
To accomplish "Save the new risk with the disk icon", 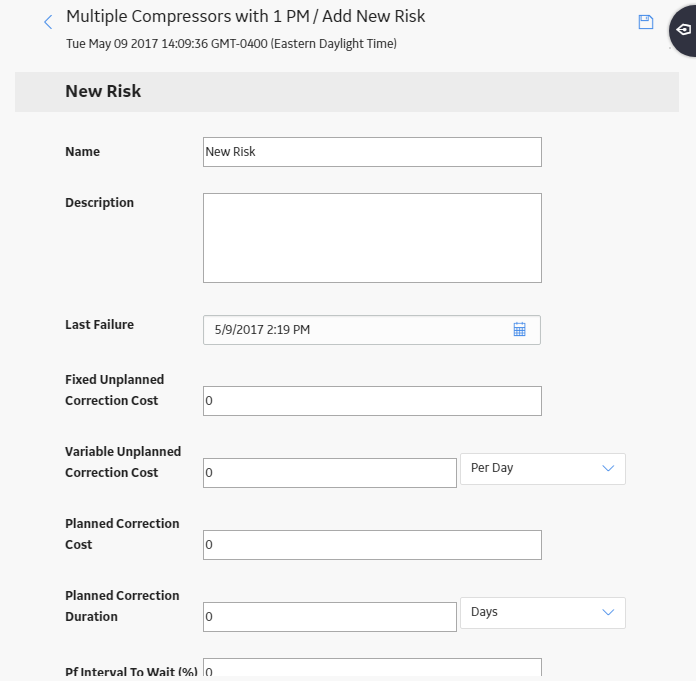I will point(645,22).
